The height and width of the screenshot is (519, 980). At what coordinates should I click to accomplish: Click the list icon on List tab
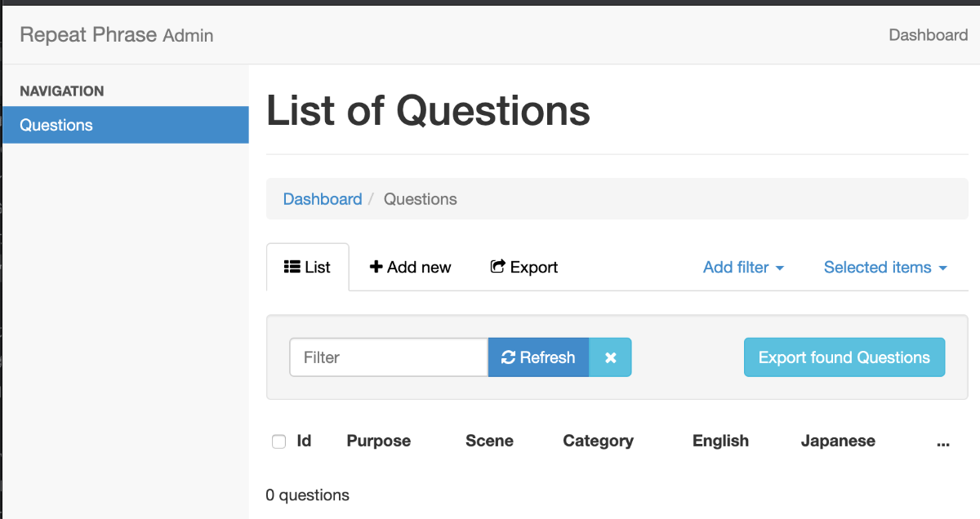tap(292, 267)
